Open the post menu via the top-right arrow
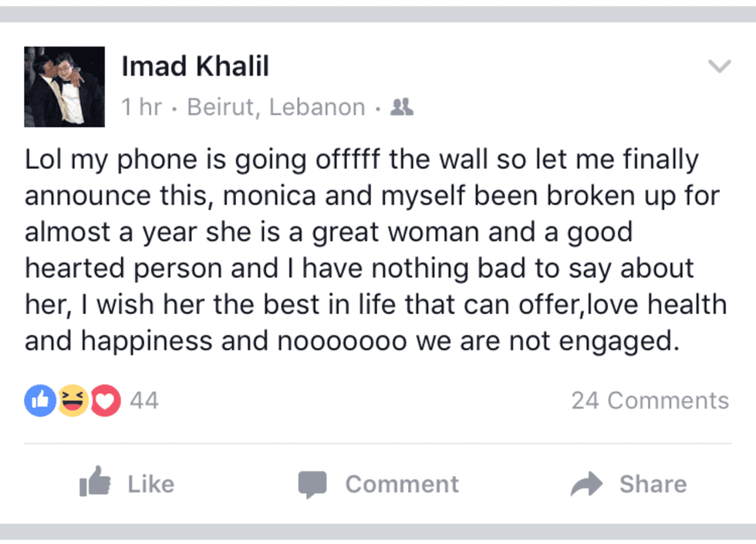The image size is (756, 544). (721, 65)
